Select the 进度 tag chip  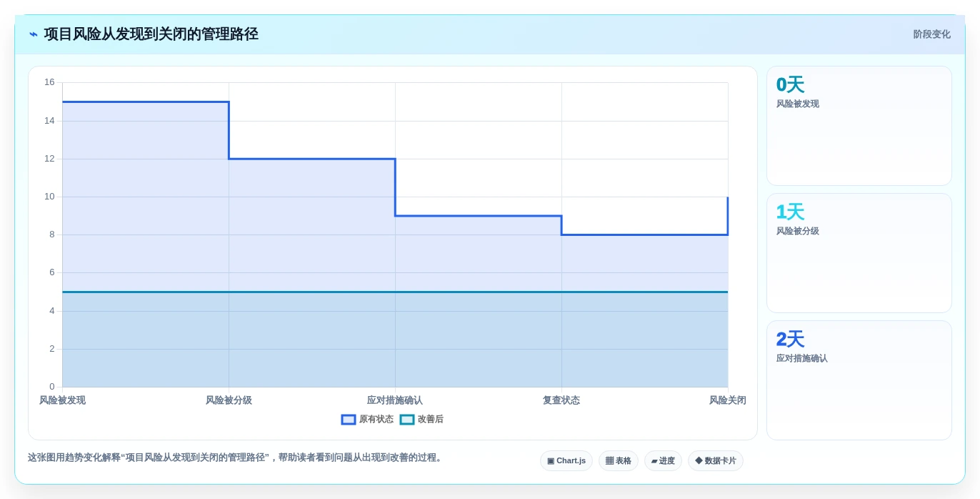(663, 461)
